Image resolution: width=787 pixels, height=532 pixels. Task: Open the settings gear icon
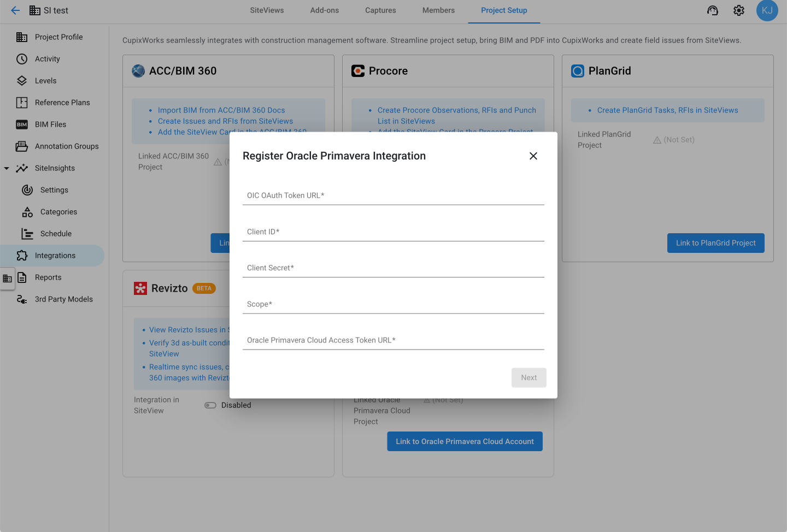(739, 10)
